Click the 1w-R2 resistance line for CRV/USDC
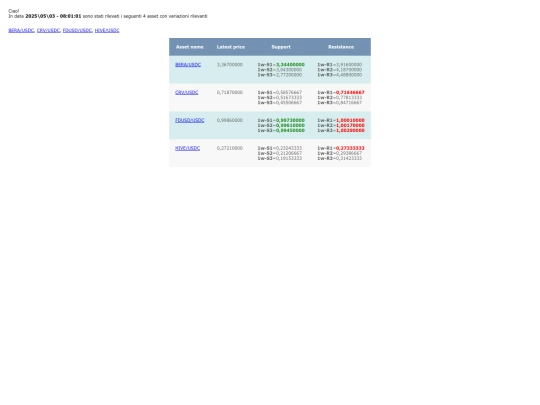 click(340, 97)
